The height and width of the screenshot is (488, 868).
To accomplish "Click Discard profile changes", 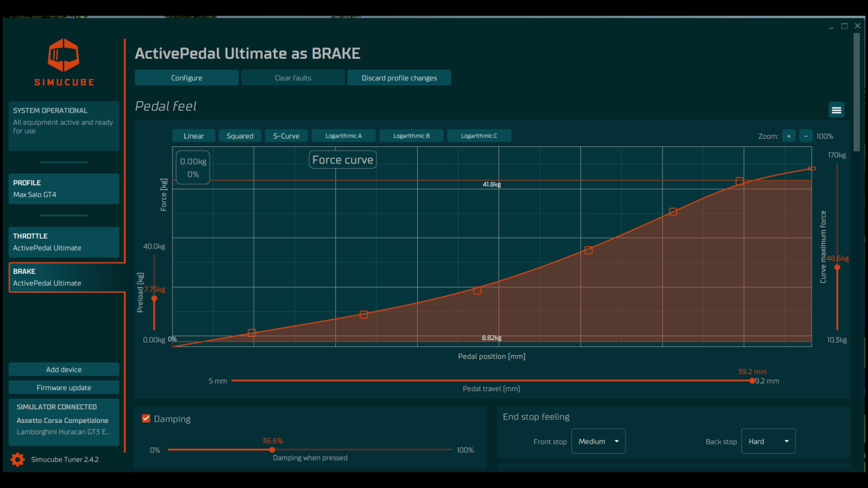I will [x=399, y=78].
